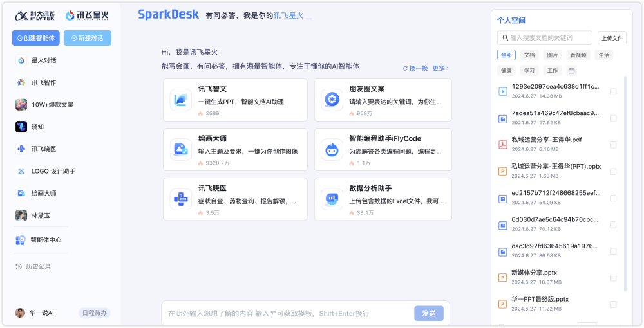Click PPT icon of 新媒体分享.pptx
This screenshot has height=328, width=644.
coord(503,278)
